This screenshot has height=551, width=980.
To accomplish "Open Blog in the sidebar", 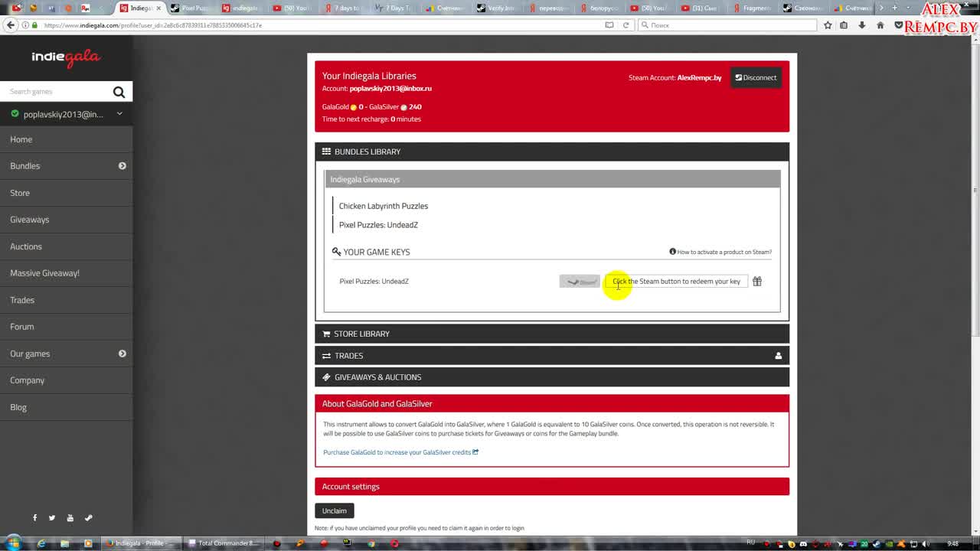I will [x=18, y=407].
